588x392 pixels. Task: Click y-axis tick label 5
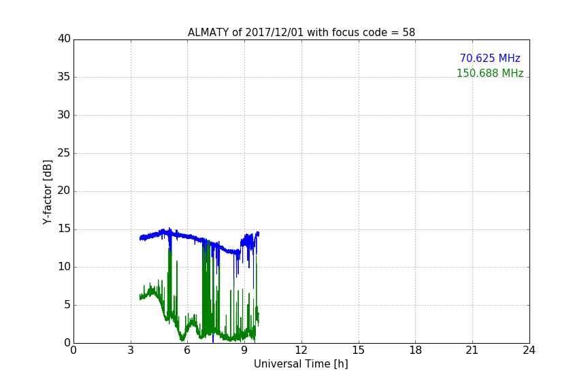(67, 305)
